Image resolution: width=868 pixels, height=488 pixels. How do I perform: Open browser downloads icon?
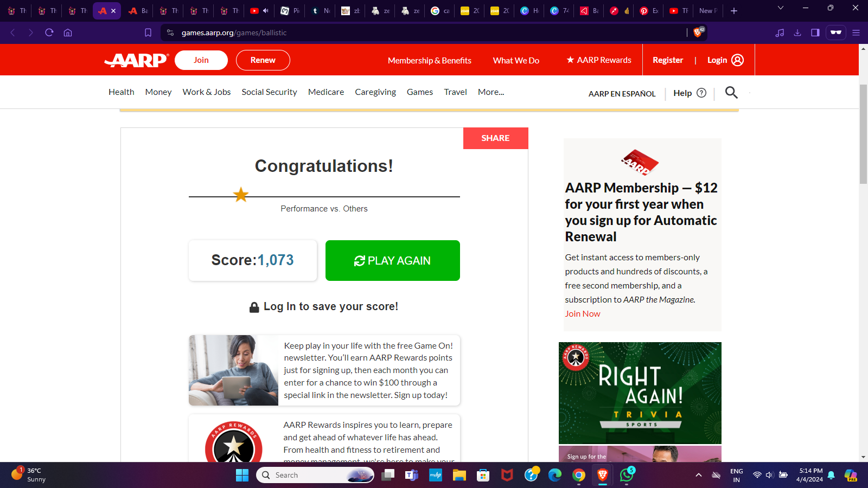pyautogui.click(x=797, y=33)
